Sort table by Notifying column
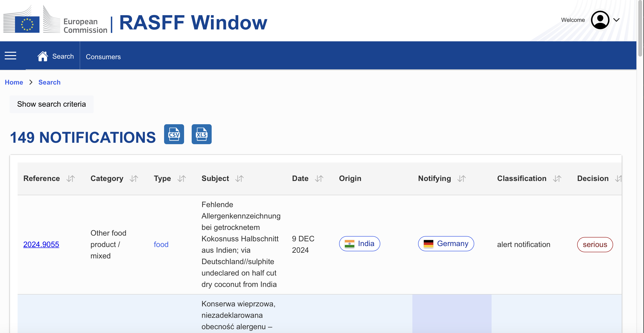Screen dimensions: 644x333 (462, 178)
